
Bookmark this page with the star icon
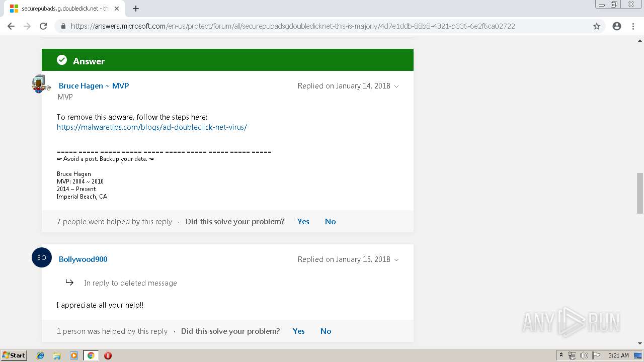click(x=597, y=26)
